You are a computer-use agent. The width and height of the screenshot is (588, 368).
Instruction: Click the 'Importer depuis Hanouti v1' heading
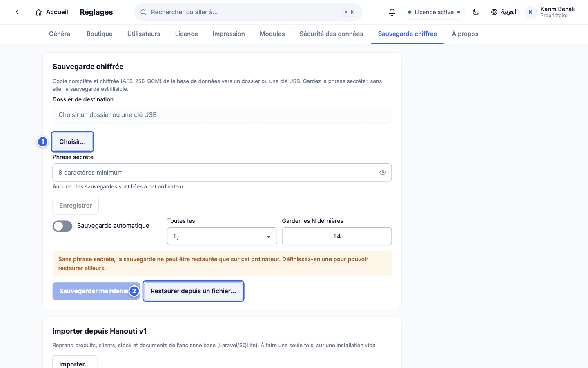[100, 331]
